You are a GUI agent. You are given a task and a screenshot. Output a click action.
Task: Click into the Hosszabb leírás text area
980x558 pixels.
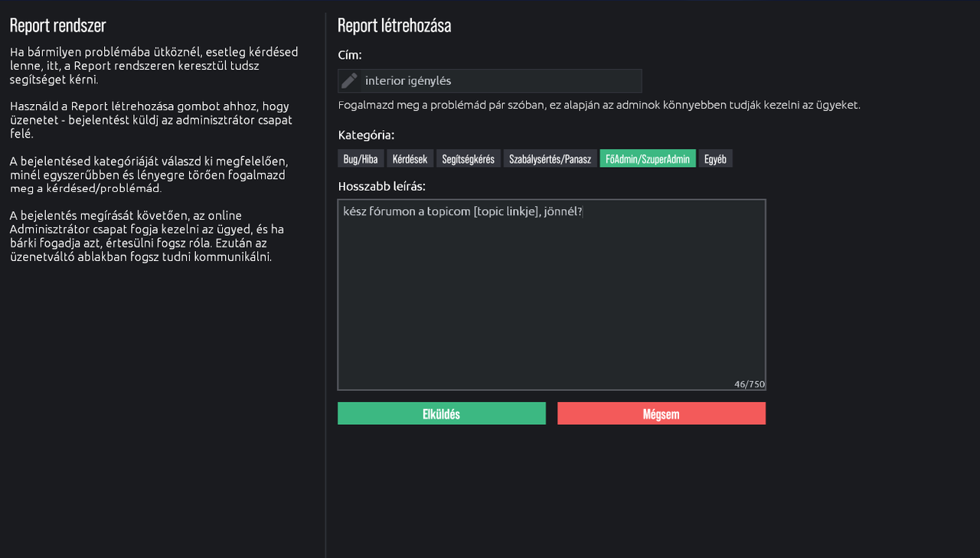click(x=551, y=295)
